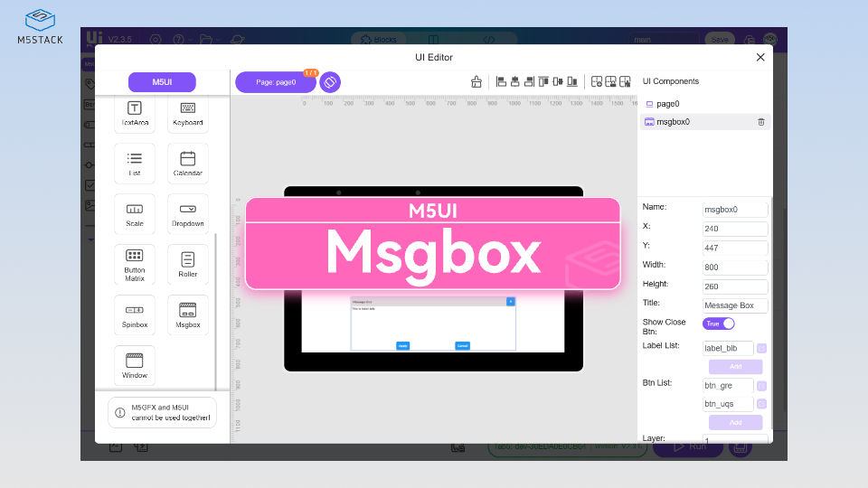Select the Calendar widget

[188, 163]
